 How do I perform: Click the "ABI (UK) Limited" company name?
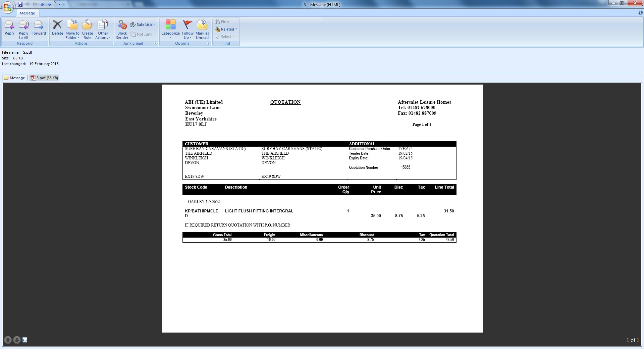pos(204,102)
